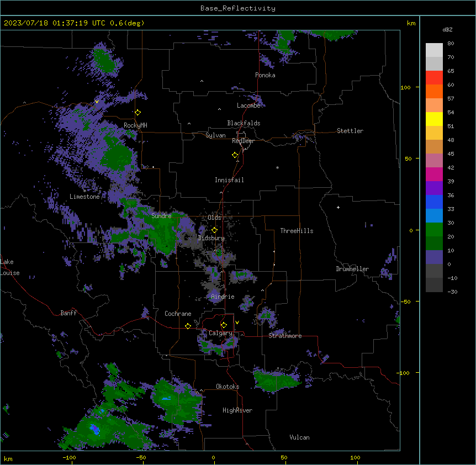476x465 pixels.
Task: Choose the pink 42-45 dBZ legend swatch
Action: point(434,161)
